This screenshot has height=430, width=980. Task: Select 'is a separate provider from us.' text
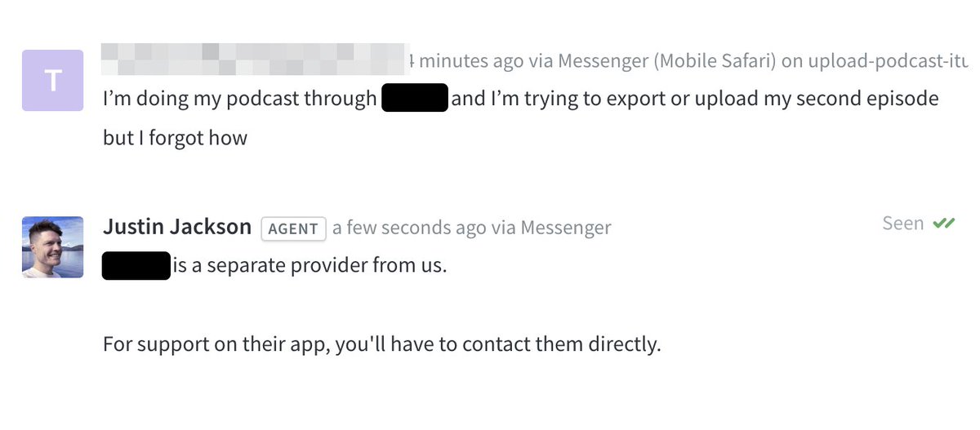(x=309, y=266)
